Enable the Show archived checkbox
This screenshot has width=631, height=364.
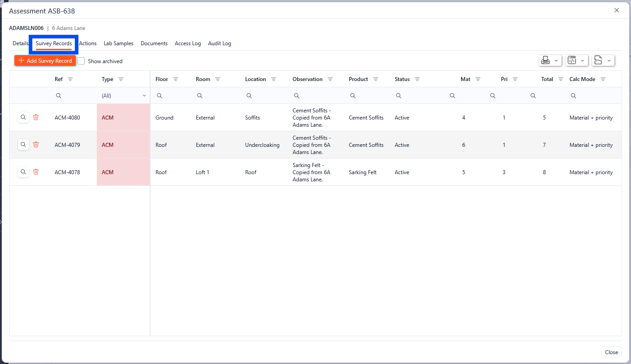click(82, 61)
